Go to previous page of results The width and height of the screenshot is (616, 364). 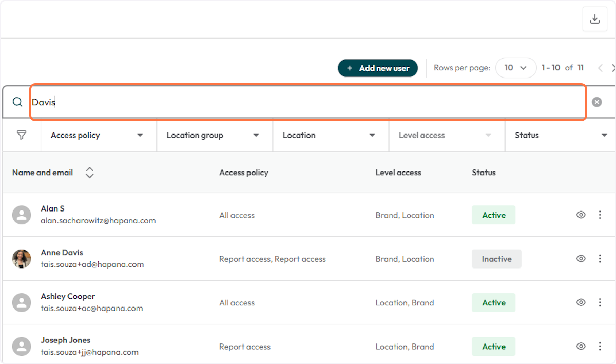pyautogui.click(x=600, y=68)
